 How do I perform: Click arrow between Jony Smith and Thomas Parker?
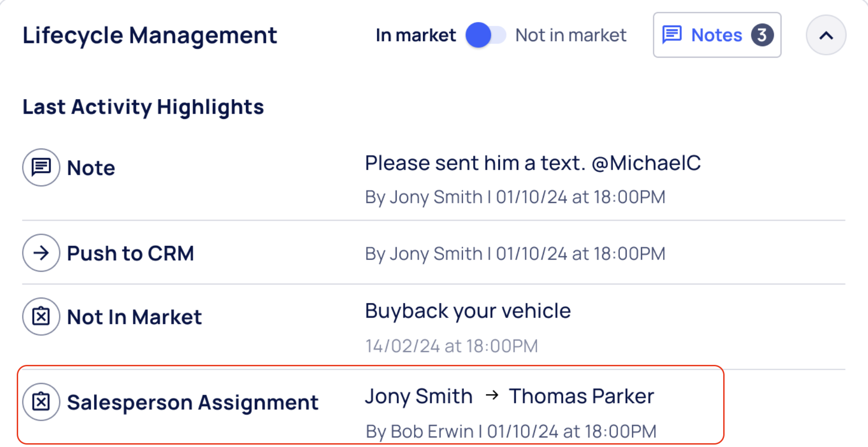tap(492, 395)
